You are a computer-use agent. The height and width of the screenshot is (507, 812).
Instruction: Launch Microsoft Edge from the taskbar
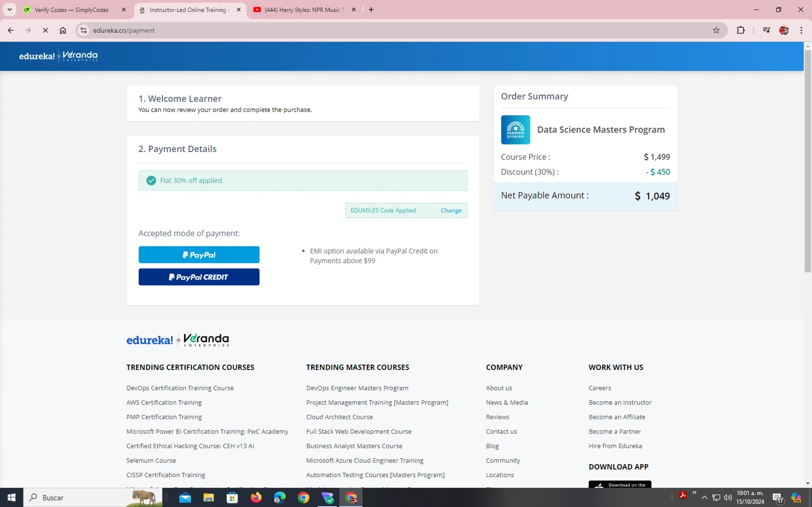point(280,498)
